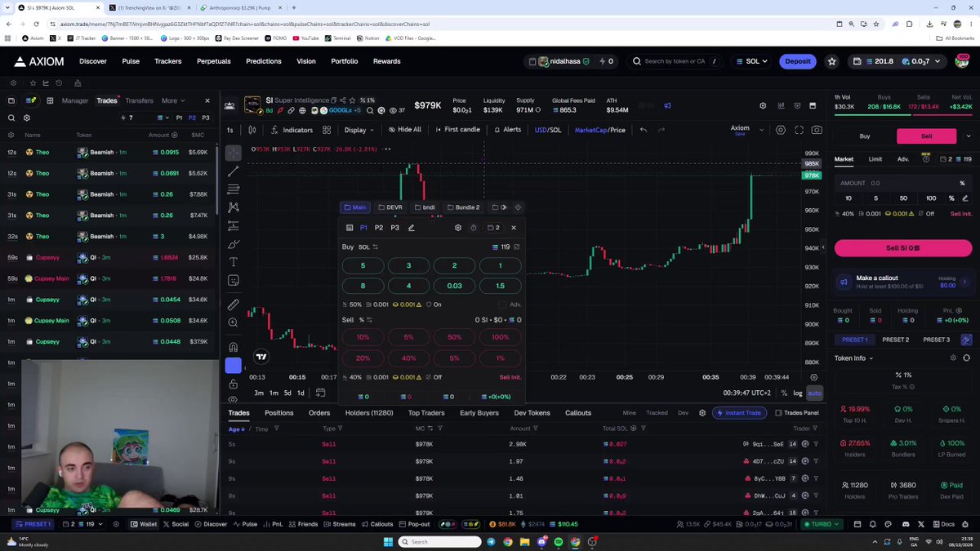Select the Limit order tab
Viewport: 980px width, 551px height.
click(x=875, y=159)
